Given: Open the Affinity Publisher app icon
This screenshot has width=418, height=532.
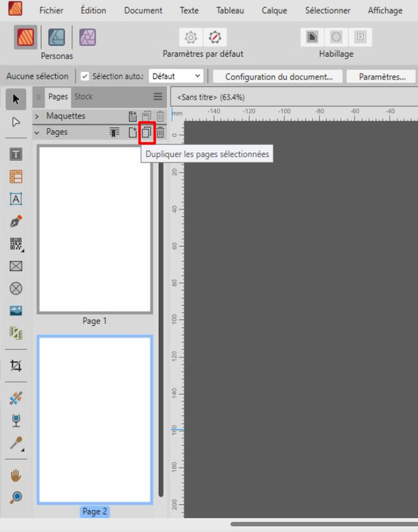Looking at the screenshot, I should click(x=15, y=9).
